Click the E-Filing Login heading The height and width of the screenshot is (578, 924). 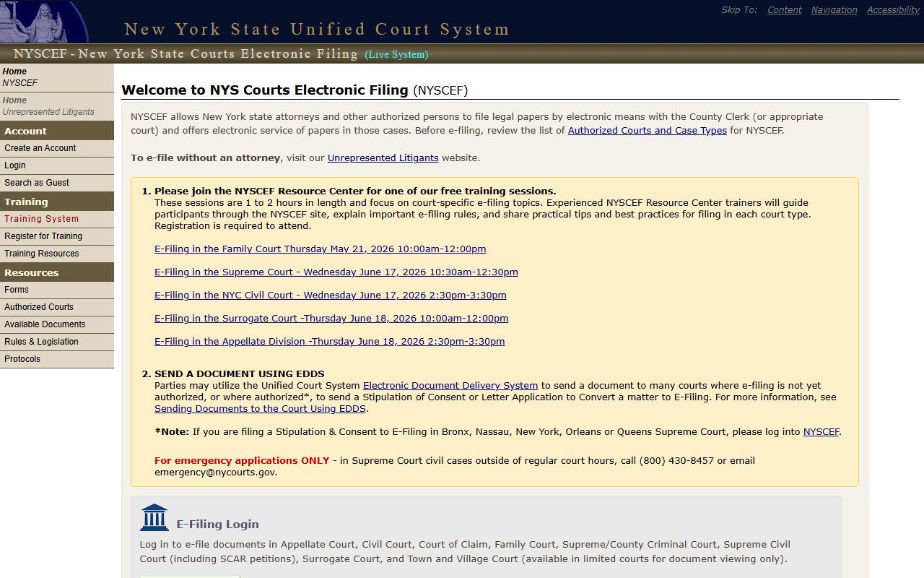(x=218, y=525)
